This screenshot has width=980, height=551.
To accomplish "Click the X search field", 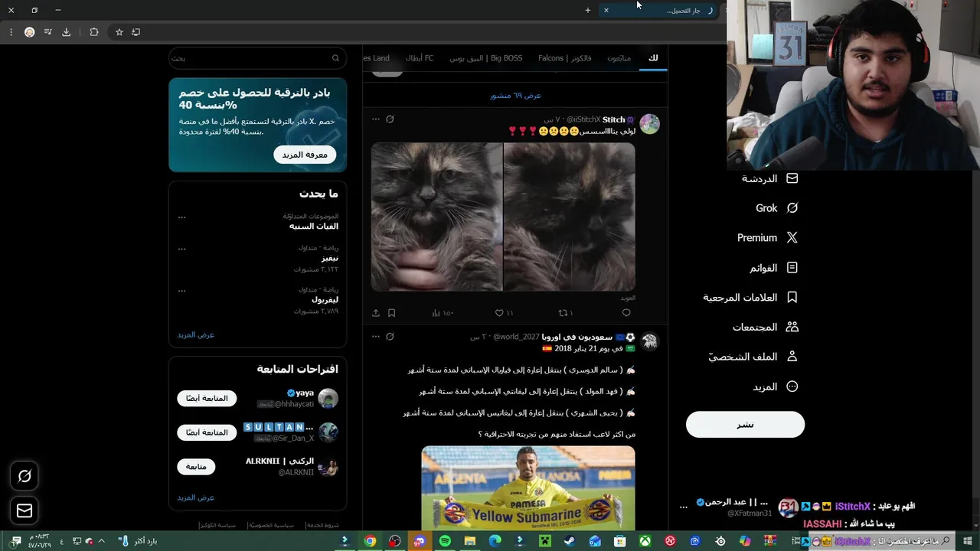I will [258, 58].
